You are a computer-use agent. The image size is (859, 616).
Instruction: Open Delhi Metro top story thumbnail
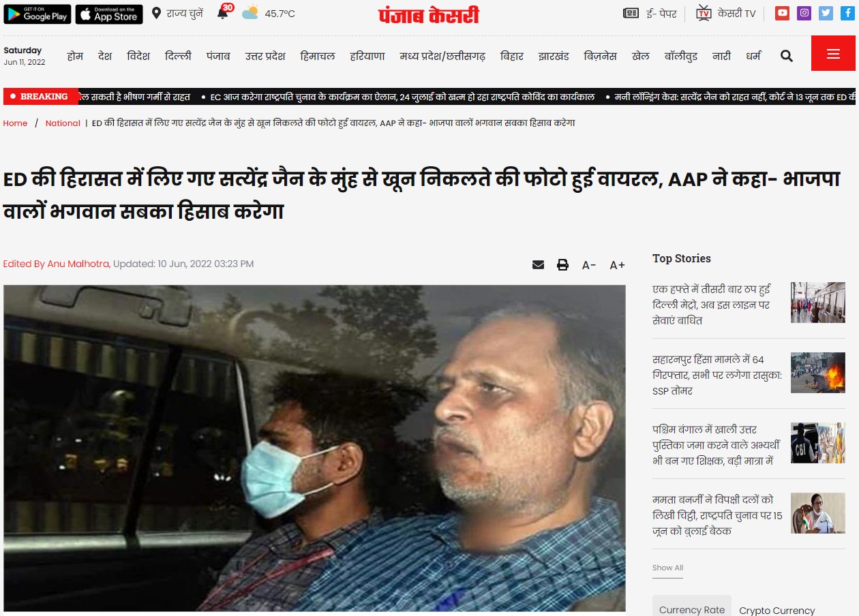(x=818, y=303)
